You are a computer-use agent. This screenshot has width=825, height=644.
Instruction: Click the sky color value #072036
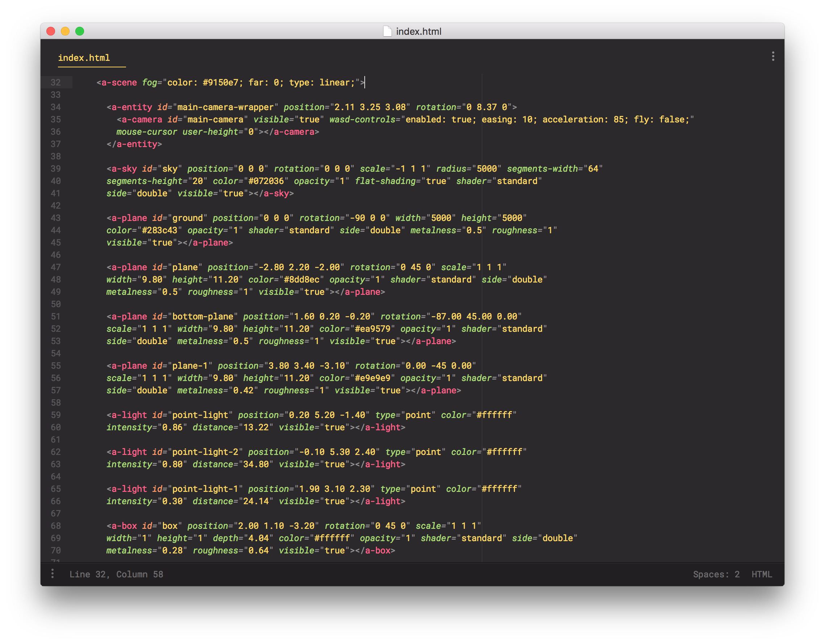click(x=266, y=181)
